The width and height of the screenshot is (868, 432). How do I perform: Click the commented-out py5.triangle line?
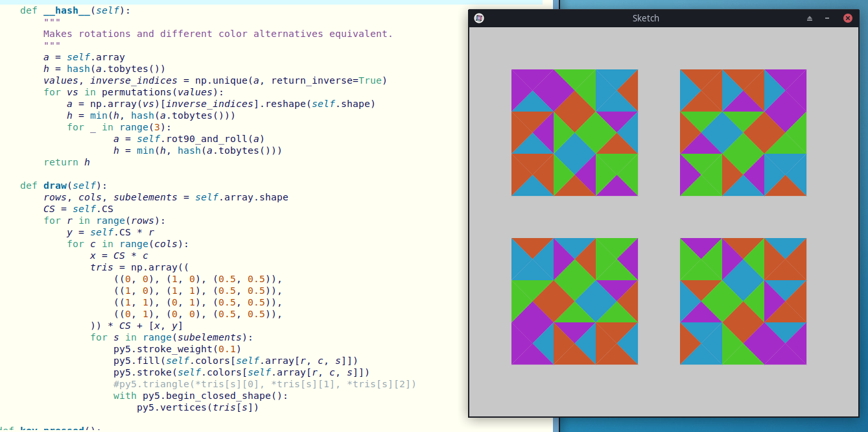tap(264, 384)
